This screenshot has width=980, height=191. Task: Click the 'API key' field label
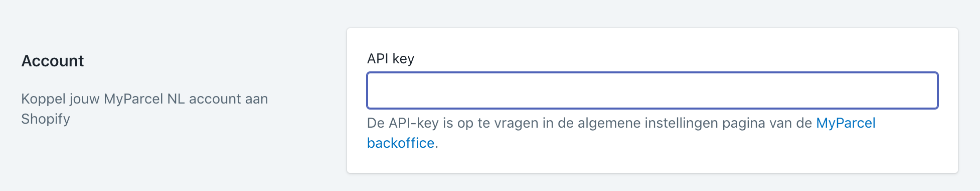[391, 59]
